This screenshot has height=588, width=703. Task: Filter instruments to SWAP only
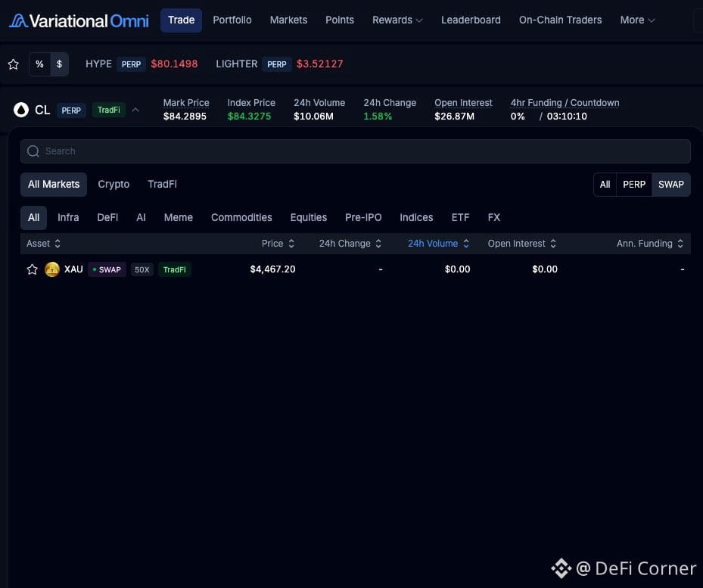point(670,185)
